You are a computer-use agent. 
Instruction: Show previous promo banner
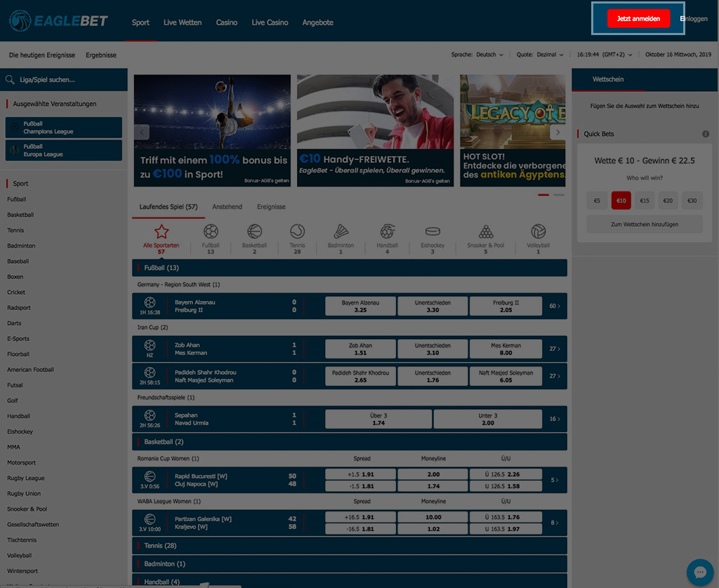[x=142, y=133]
